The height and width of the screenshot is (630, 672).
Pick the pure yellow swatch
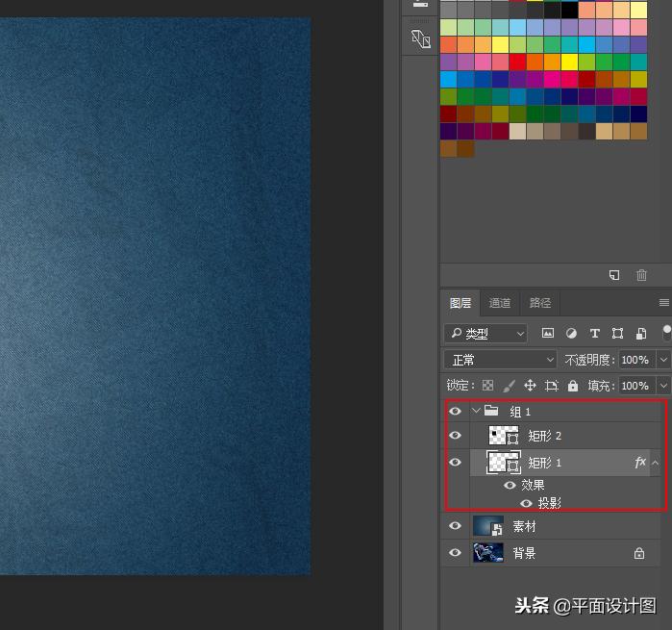pos(569,62)
